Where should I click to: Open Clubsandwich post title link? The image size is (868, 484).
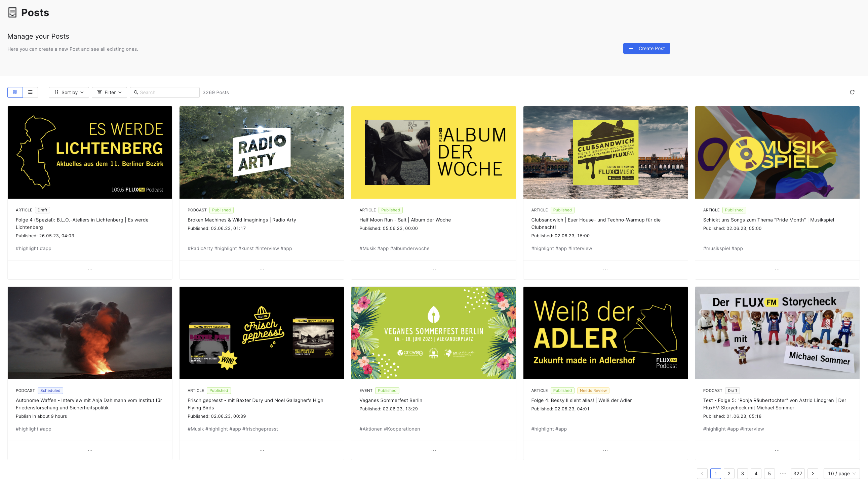coord(596,223)
